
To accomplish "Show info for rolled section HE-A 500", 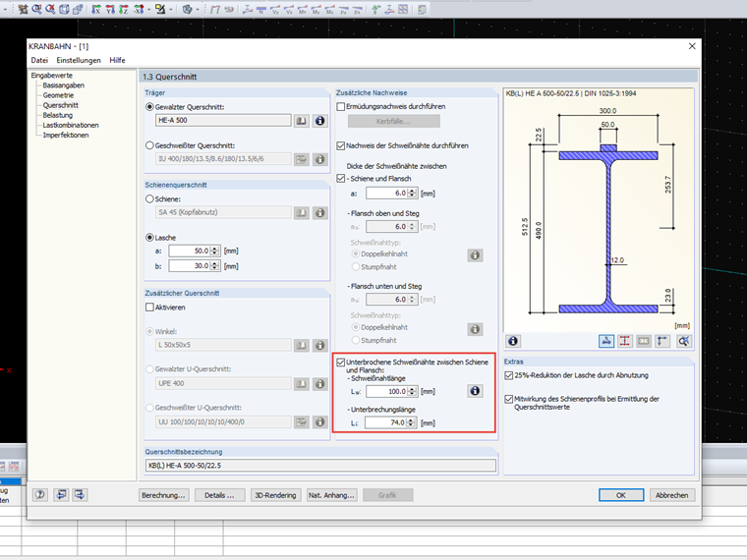I will coord(319,121).
